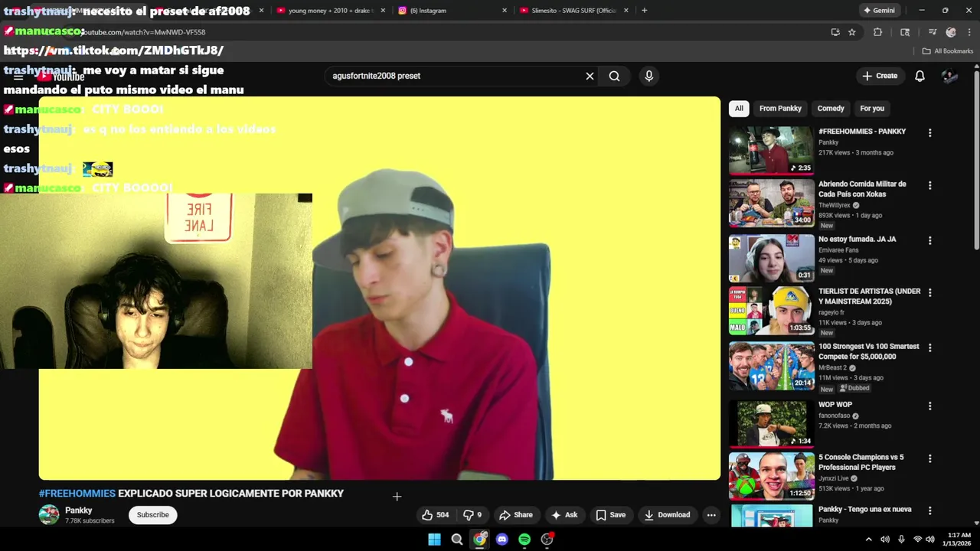Open the Wi-Fi network tray icon
This screenshot has height=551, width=980.
coord(917,540)
